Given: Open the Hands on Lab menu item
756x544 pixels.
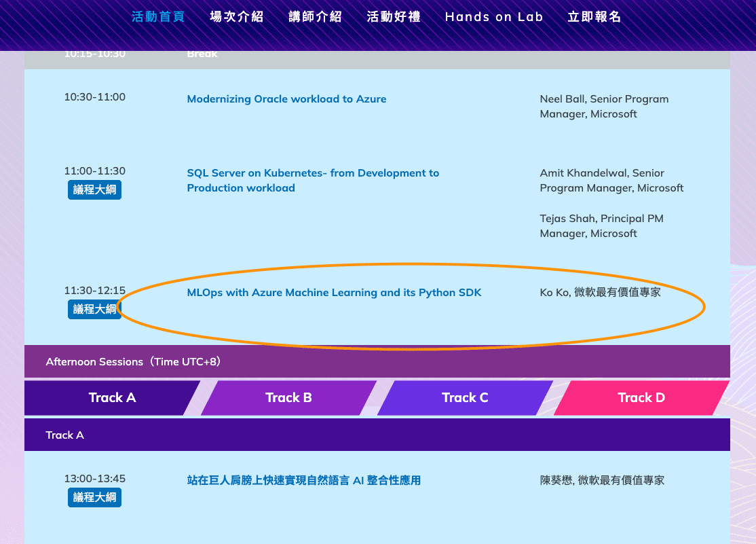Looking at the screenshot, I should point(494,17).
